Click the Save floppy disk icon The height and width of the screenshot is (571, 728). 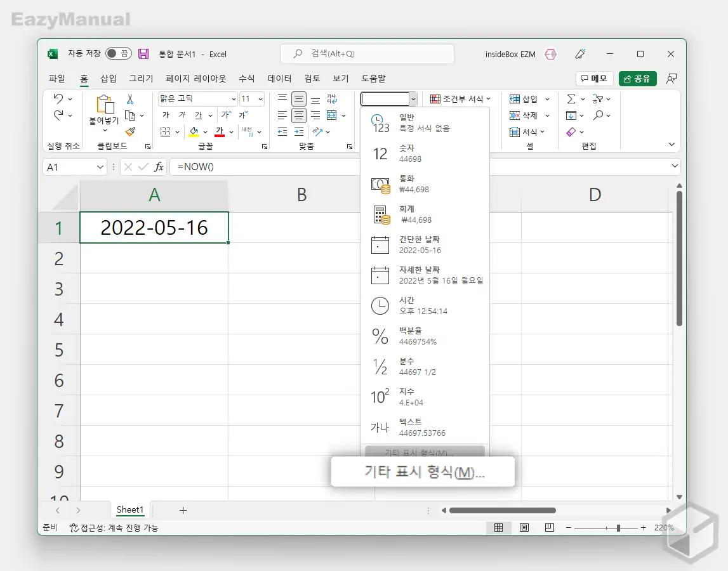tap(143, 54)
